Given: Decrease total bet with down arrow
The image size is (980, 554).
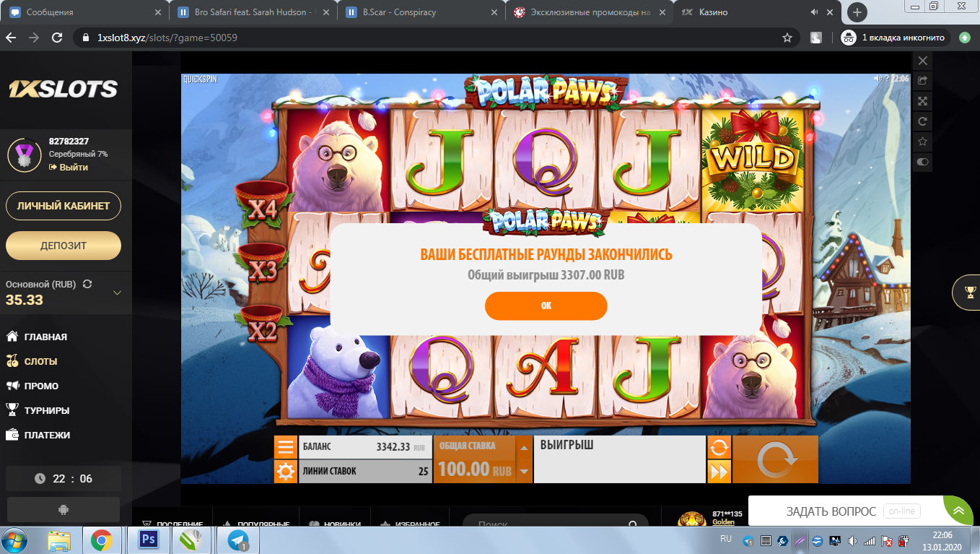Looking at the screenshot, I should (525, 471).
